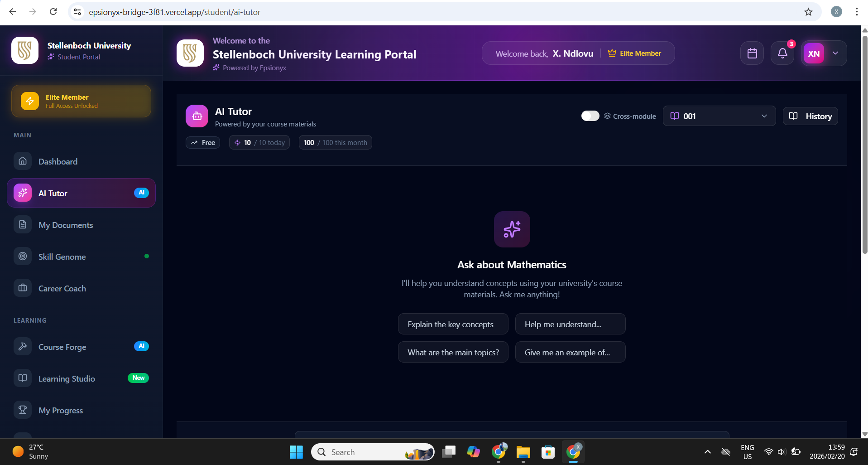Click the My Documents file icon

coord(23,224)
